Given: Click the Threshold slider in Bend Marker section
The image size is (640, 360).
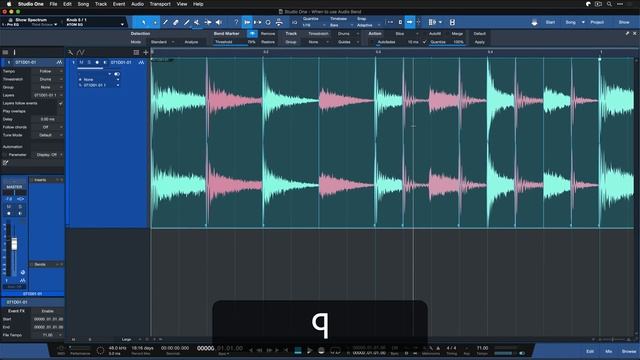Looking at the screenshot, I should click(x=235, y=42).
